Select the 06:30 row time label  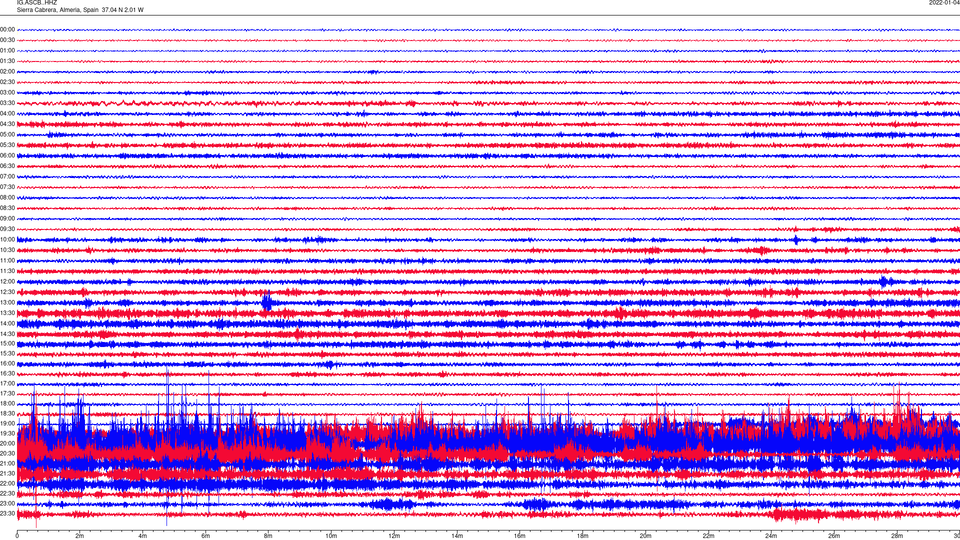click(7, 166)
